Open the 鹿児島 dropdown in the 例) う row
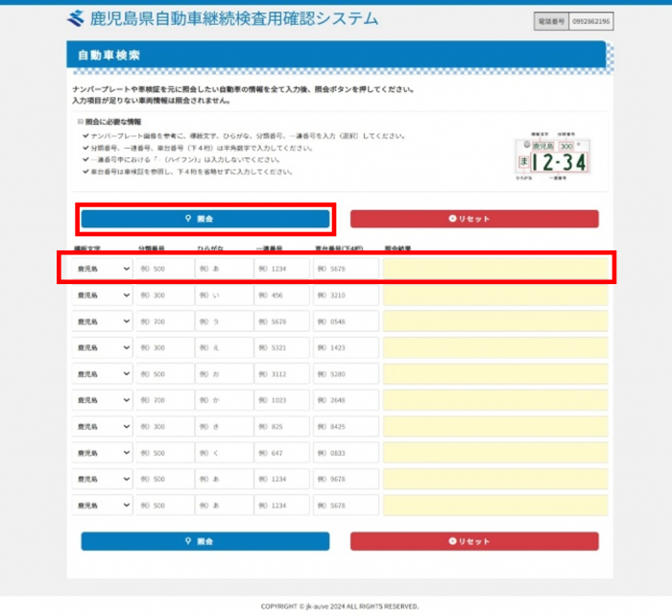 (x=102, y=321)
